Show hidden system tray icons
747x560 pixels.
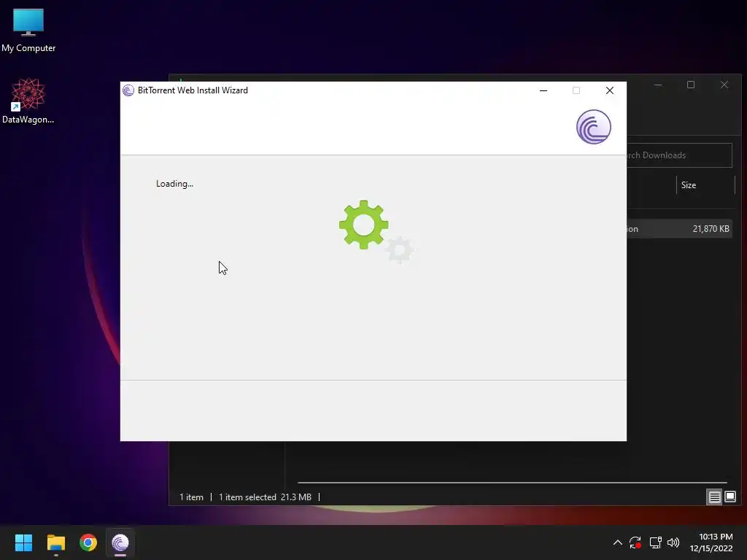click(617, 542)
